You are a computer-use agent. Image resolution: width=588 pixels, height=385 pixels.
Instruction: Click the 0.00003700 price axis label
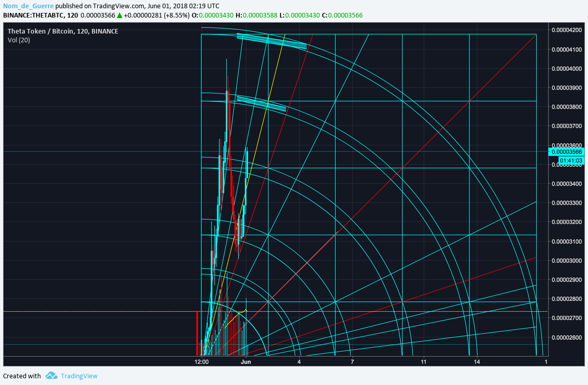coord(567,126)
